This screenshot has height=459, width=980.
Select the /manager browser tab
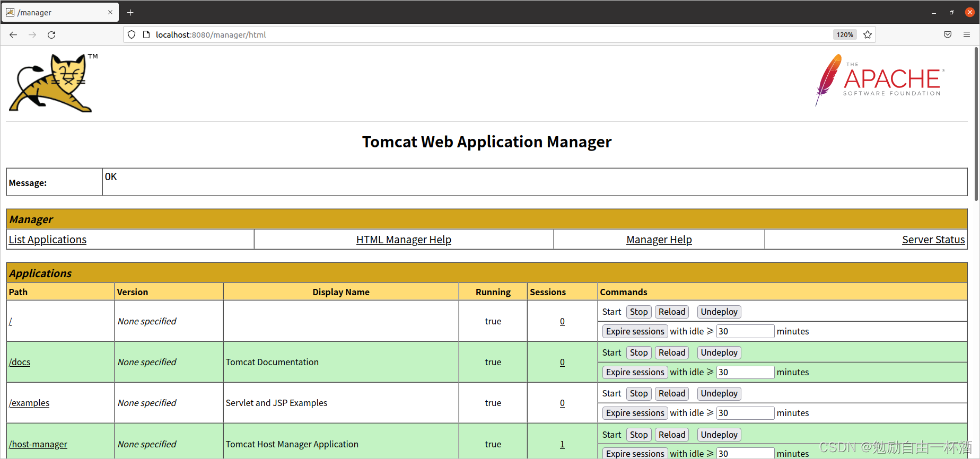click(59, 12)
